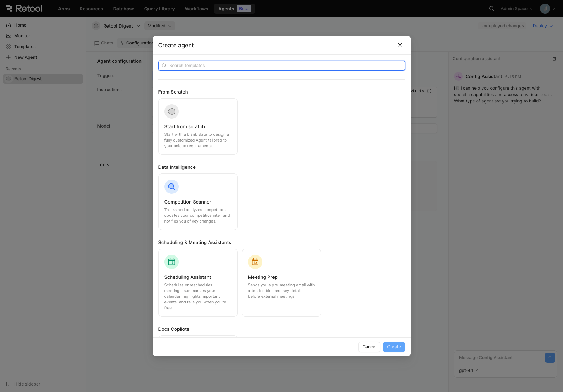Click the Agent configuration heading
The height and width of the screenshot is (392, 563).
pyautogui.click(x=119, y=61)
